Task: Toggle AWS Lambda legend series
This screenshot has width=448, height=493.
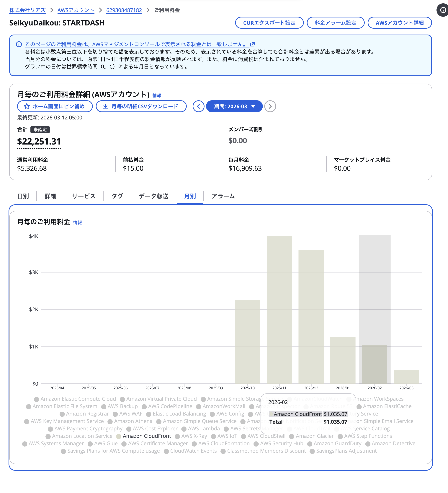Action: (x=201, y=429)
